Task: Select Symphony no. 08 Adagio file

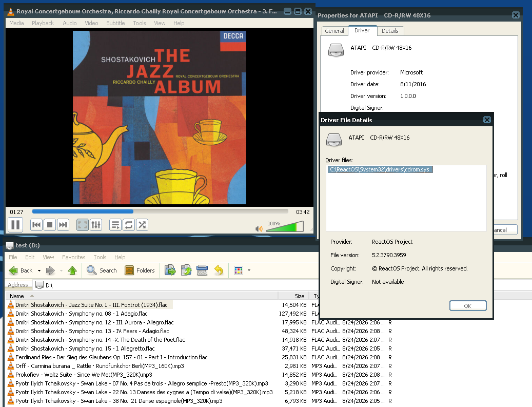Action: coord(82,314)
